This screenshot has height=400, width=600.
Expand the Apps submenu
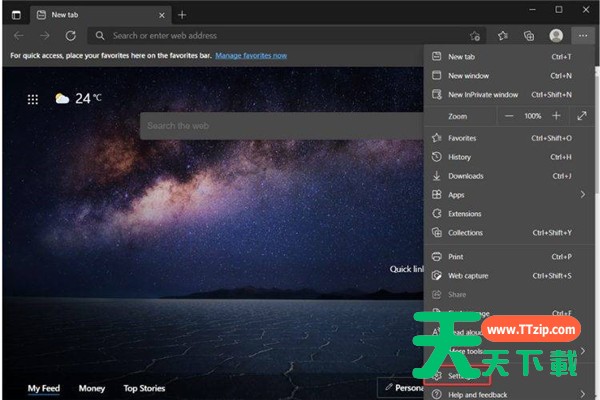tap(510, 195)
